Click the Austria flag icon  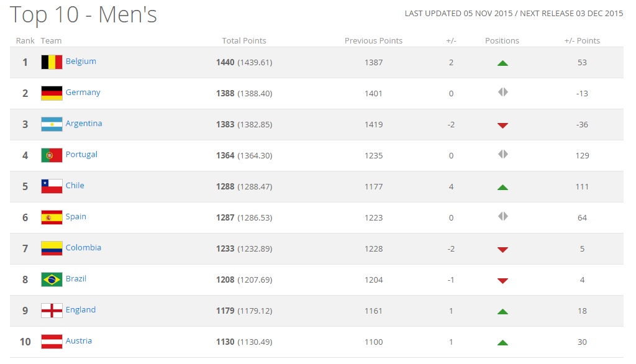(x=52, y=342)
